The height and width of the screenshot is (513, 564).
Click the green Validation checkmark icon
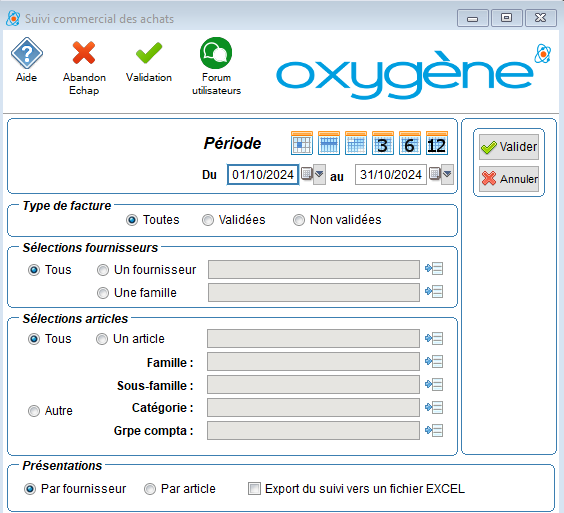coord(149,53)
